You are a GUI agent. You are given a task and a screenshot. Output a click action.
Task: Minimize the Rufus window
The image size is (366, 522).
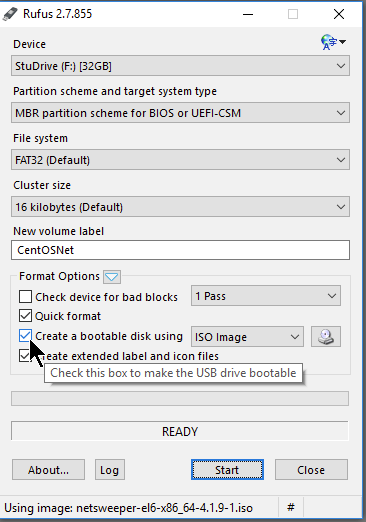pyautogui.click(x=248, y=14)
